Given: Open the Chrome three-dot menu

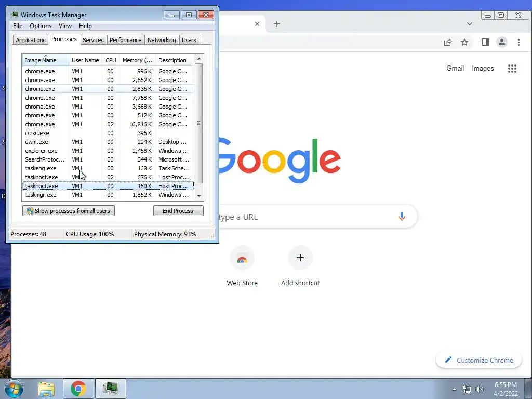Looking at the screenshot, I should click(x=518, y=42).
